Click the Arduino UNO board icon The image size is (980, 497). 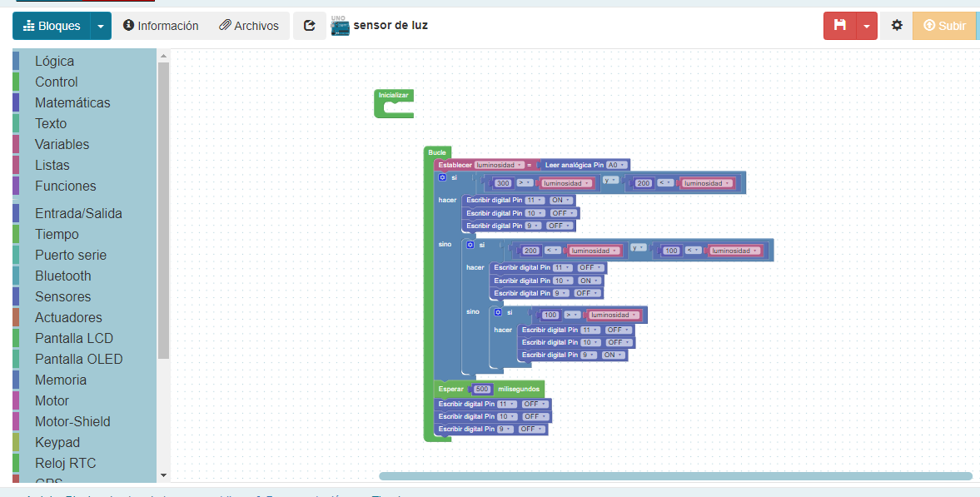tap(340, 27)
